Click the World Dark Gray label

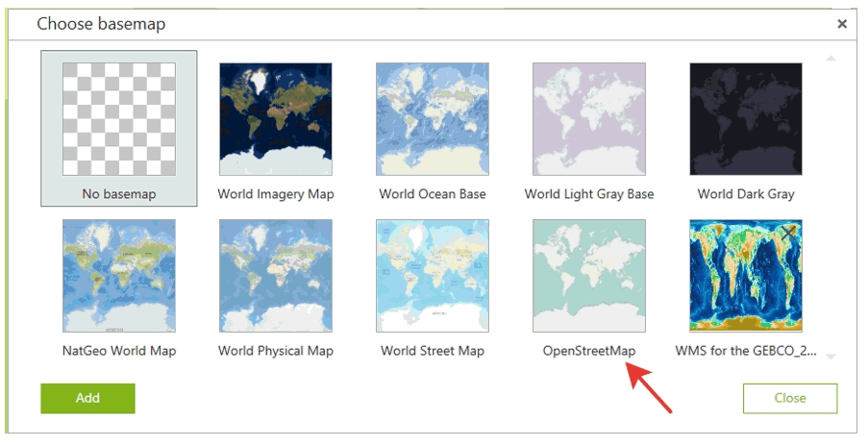coord(746,194)
